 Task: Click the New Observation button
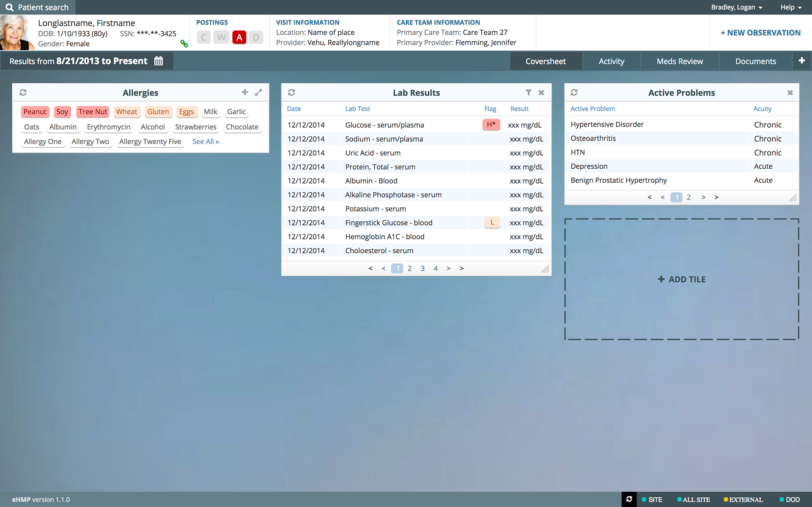(x=760, y=33)
